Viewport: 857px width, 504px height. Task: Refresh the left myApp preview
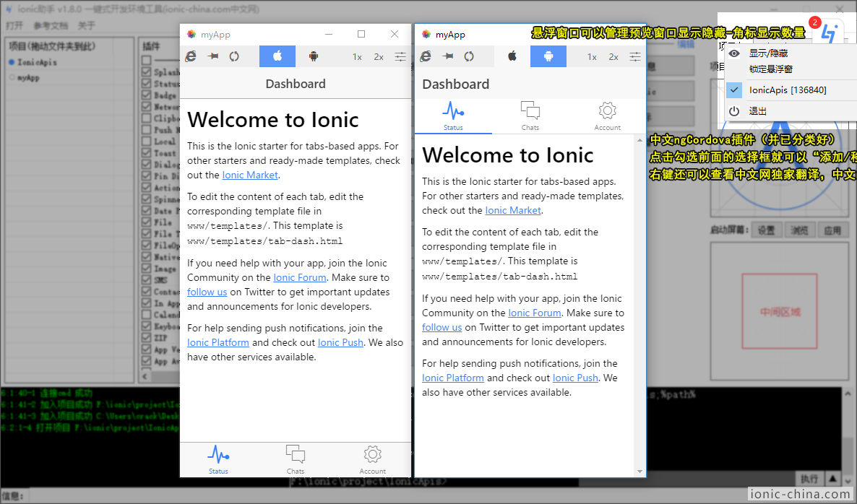(x=234, y=56)
